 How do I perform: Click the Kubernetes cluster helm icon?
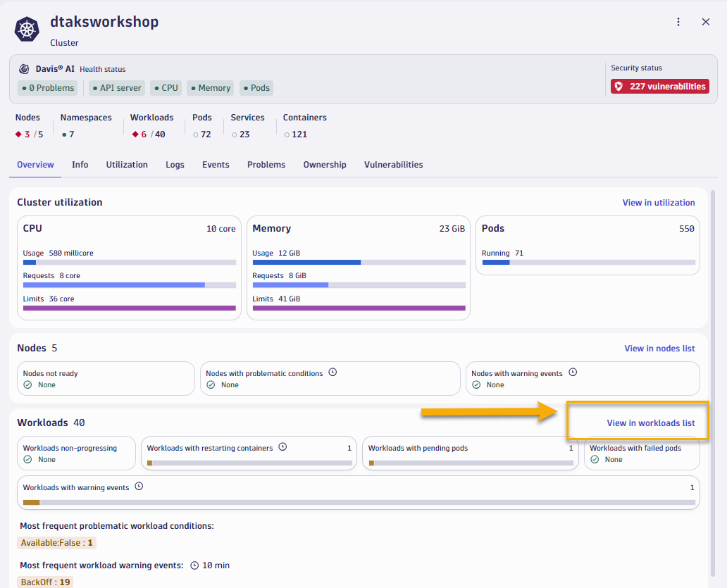[27, 30]
